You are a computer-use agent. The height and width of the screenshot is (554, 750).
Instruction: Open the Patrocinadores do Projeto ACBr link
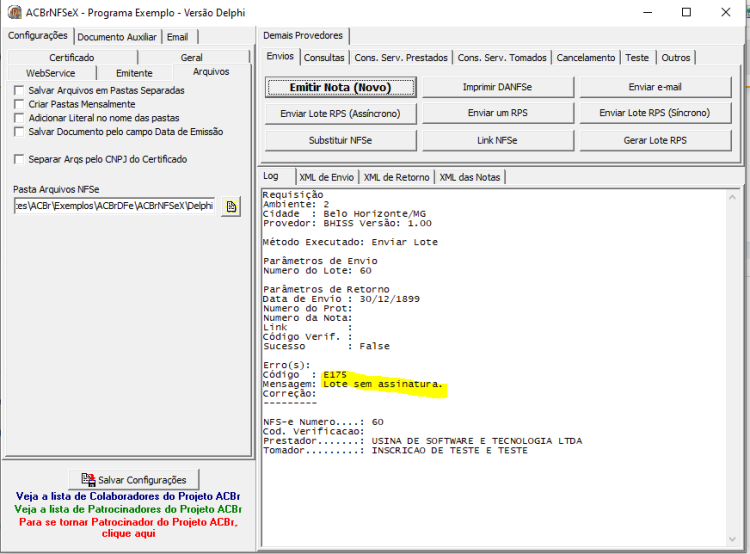[x=128, y=509]
